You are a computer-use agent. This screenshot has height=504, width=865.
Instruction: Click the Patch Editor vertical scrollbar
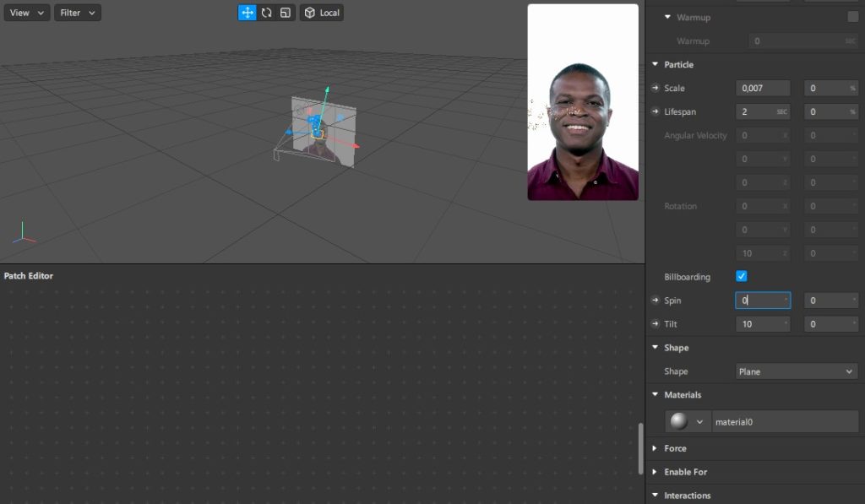(640, 447)
